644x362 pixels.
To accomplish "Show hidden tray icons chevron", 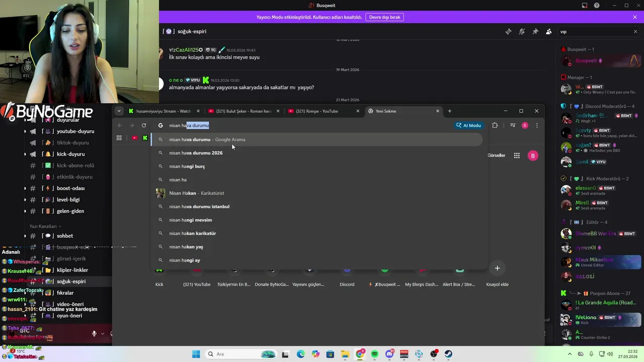I will 570,354.
